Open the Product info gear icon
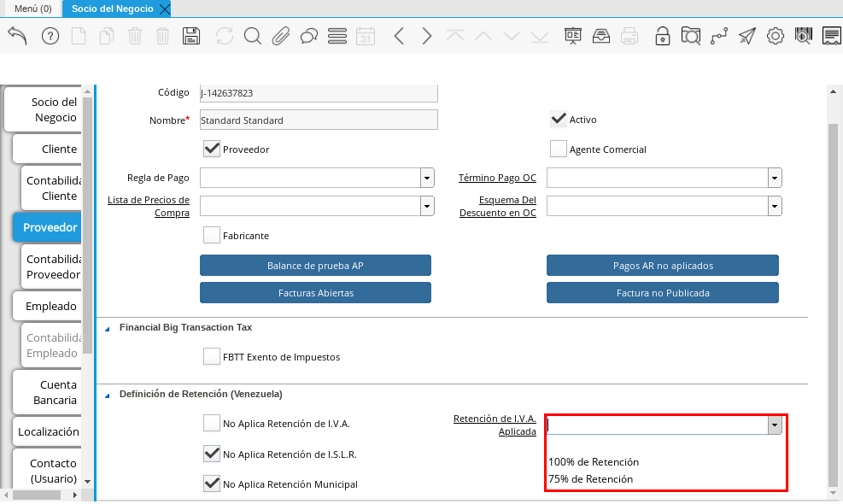This screenshot has height=504, width=843. click(776, 36)
